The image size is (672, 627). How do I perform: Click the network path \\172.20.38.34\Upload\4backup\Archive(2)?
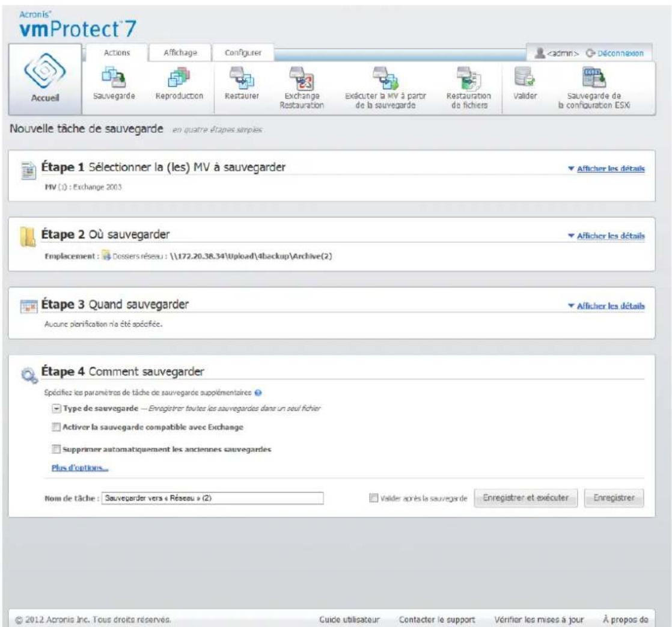tap(251, 256)
